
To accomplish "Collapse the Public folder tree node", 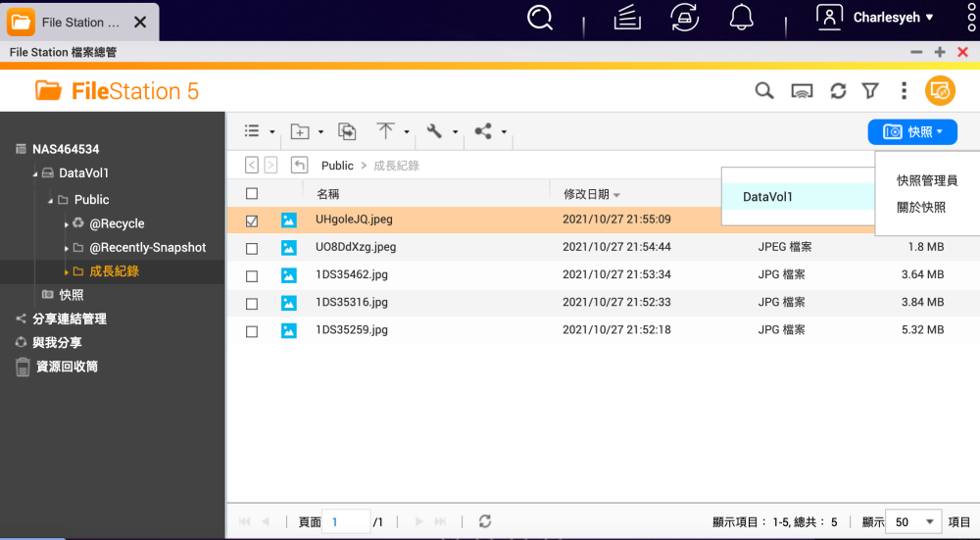I will [x=49, y=200].
